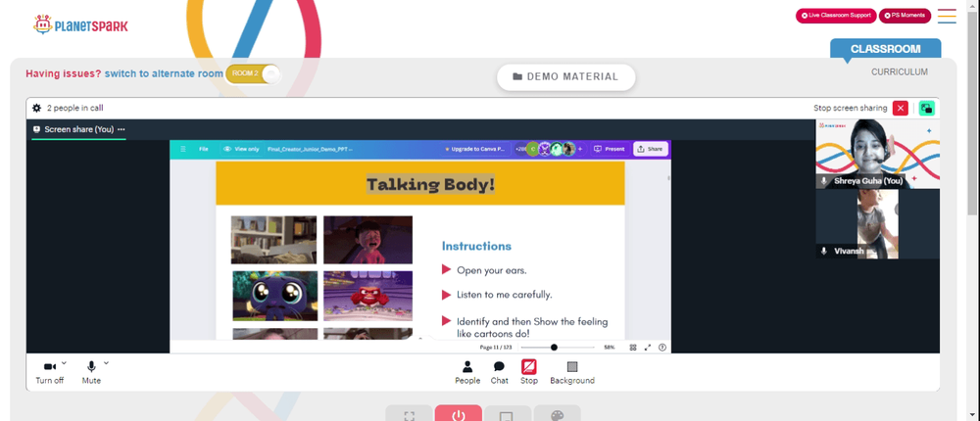Expand microphone options chevron
Image resolution: width=980 pixels, height=421 pixels.
106,363
